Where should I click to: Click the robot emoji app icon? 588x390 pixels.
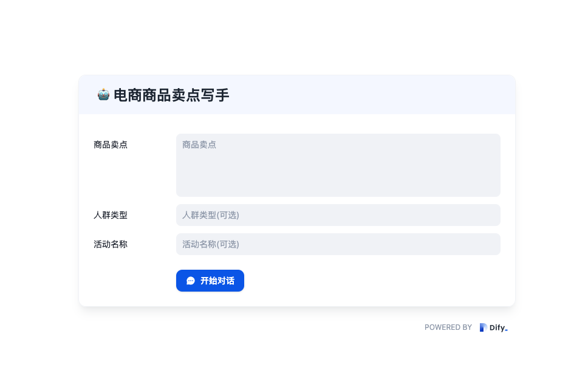(x=103, y=95)
